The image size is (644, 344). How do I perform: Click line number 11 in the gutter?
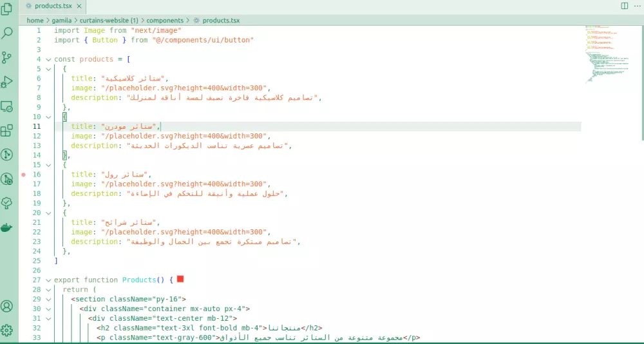(x=37, y=127)
